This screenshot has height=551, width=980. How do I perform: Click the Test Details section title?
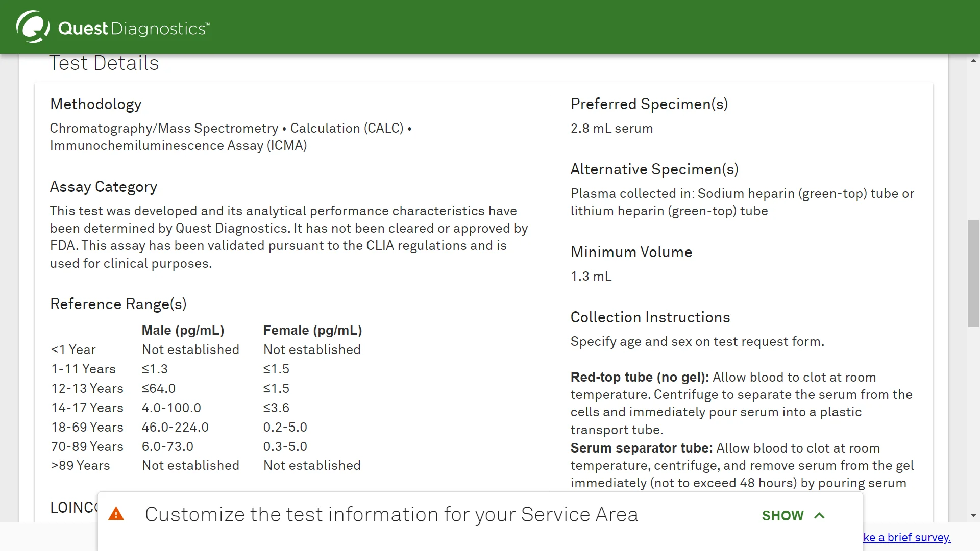click(x=104, y=63)
